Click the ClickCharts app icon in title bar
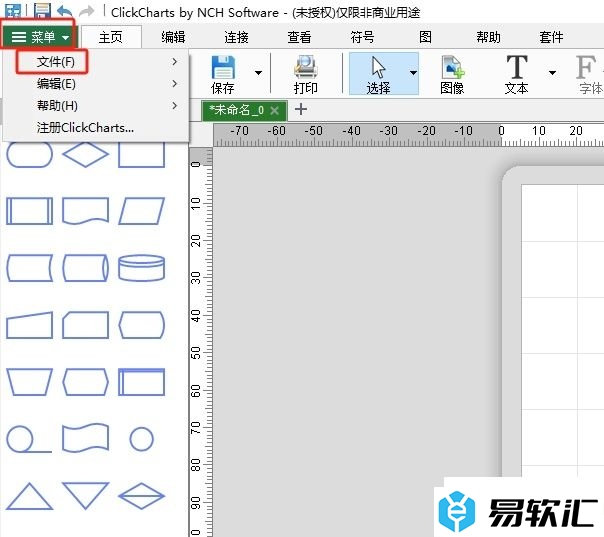Image resolution: width=604 pixels, height=537 pixels. coord(13,11)
